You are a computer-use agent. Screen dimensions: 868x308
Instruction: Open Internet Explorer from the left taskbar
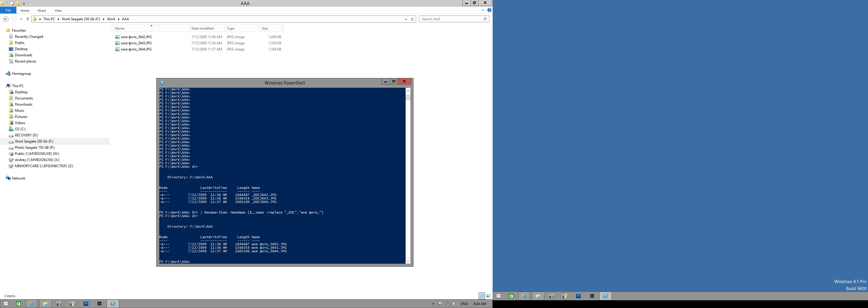click(31, 304)
